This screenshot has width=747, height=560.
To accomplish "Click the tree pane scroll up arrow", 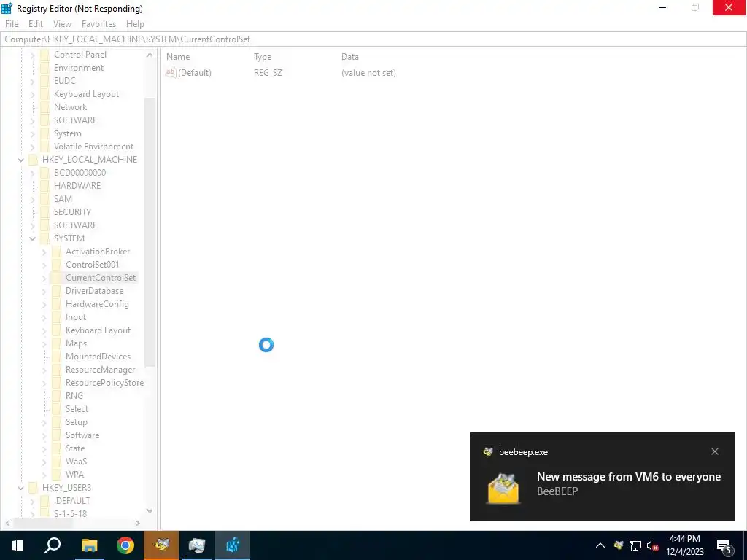I will point(150,55).
